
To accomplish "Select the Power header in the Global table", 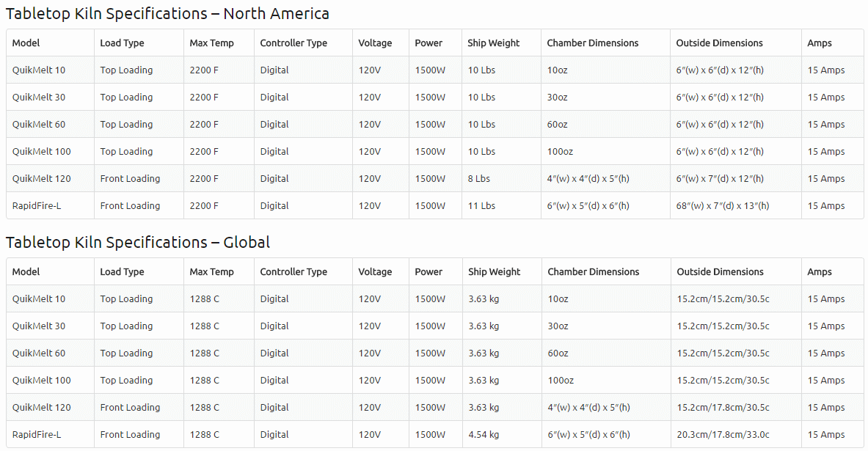I will click(x=428, y=272).
